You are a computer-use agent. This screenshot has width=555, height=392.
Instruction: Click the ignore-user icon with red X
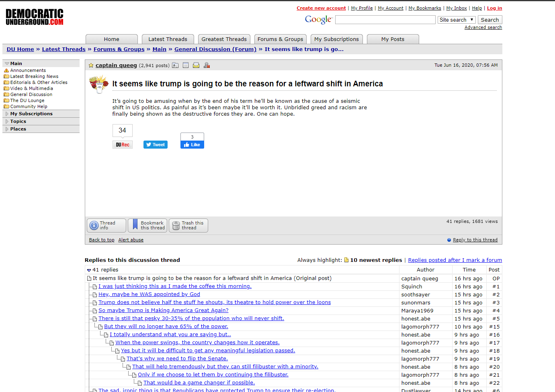click(x=207, y=65)
